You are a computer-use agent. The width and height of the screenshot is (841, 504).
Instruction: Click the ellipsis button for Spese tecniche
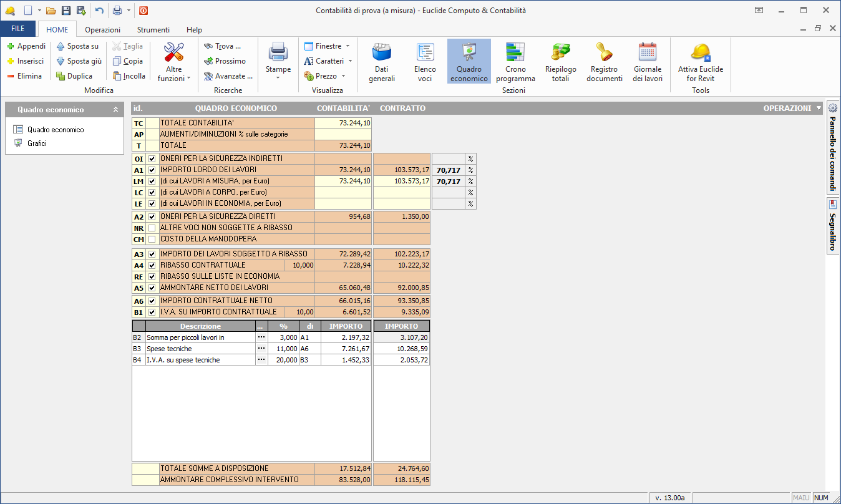[261, 349]
